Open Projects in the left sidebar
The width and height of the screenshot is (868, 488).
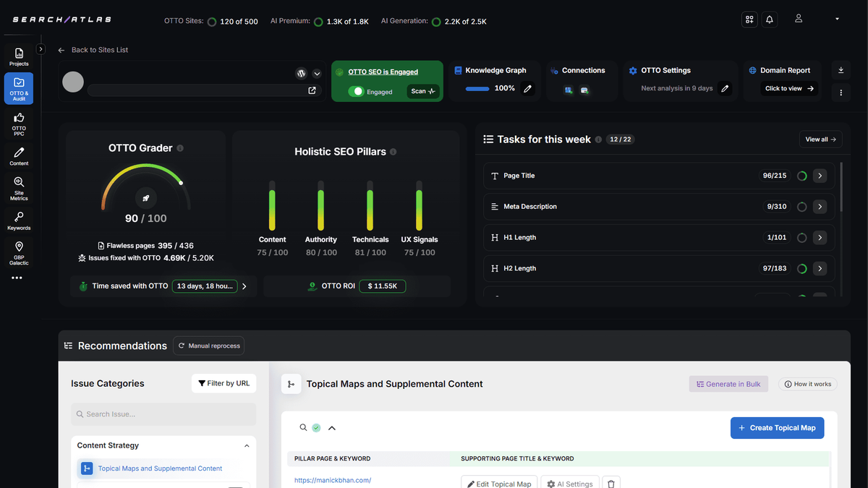click(x=19, y=56)
